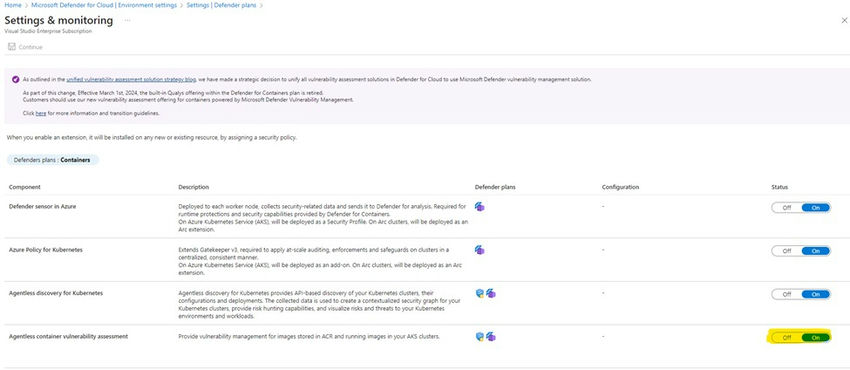Click the Status column header
The width and height of the screenshot is (850, 370).
780,187
